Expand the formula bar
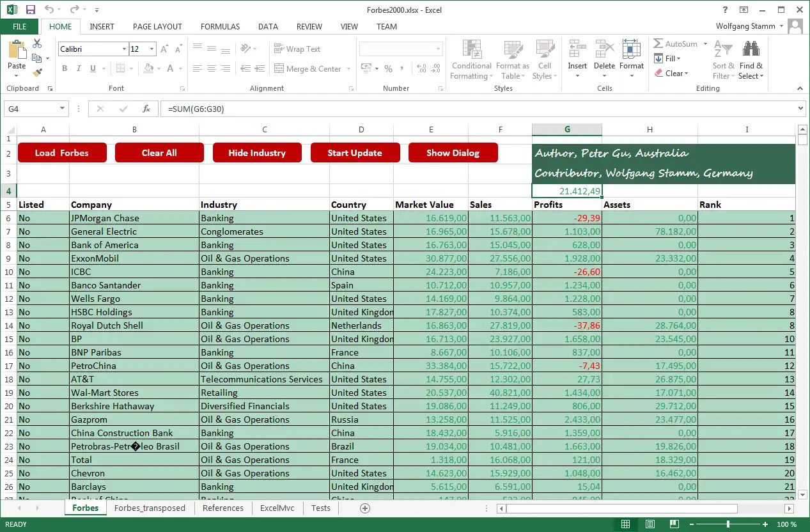The height and width of the screenshot is (532, 810). pos(801,109)
